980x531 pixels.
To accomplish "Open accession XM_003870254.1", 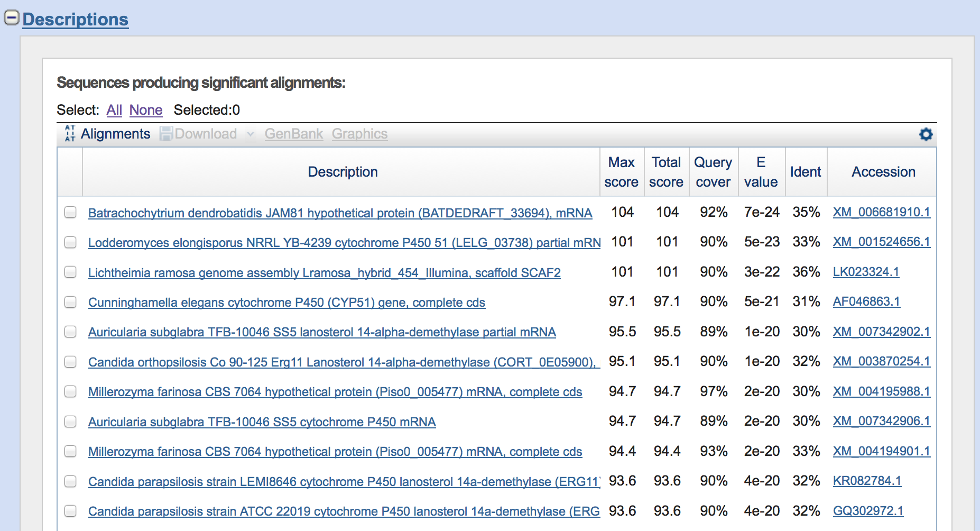I will coord(882,361).
